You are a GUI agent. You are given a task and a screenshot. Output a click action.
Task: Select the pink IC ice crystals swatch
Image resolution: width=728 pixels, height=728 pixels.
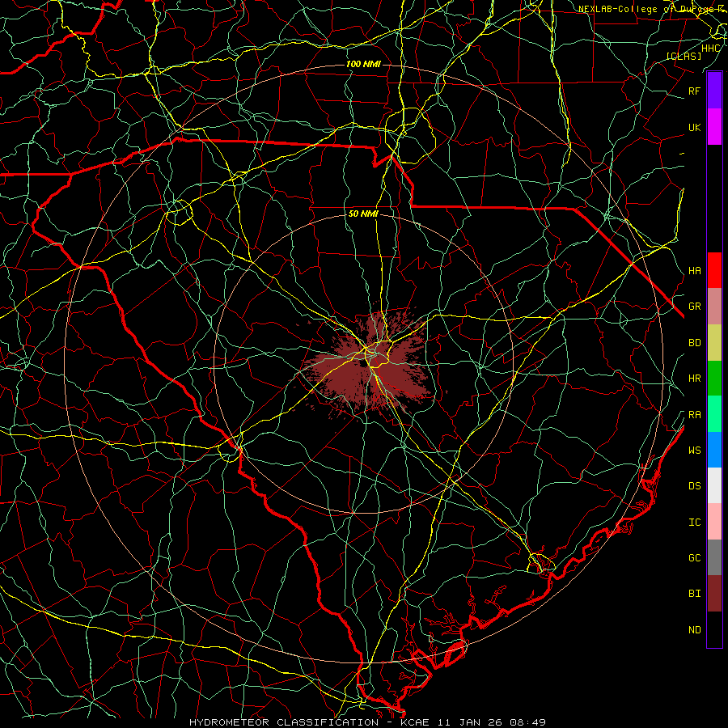point(714,522)
